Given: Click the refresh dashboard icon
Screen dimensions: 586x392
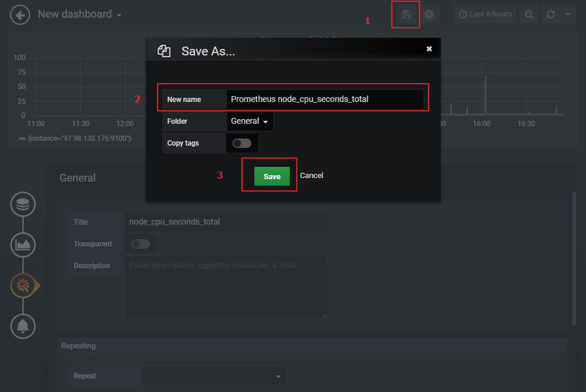Looking at the screenshot, I should point(551,15).
